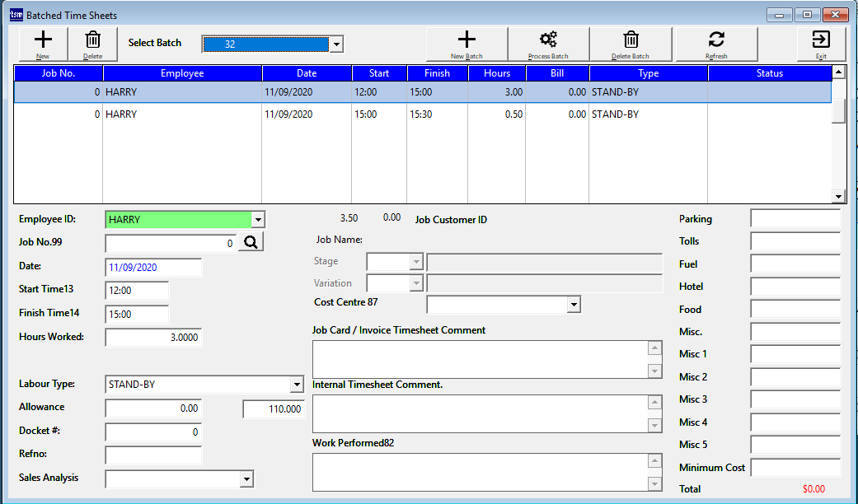Expand the Employee ID dropdown

[258, 219]
